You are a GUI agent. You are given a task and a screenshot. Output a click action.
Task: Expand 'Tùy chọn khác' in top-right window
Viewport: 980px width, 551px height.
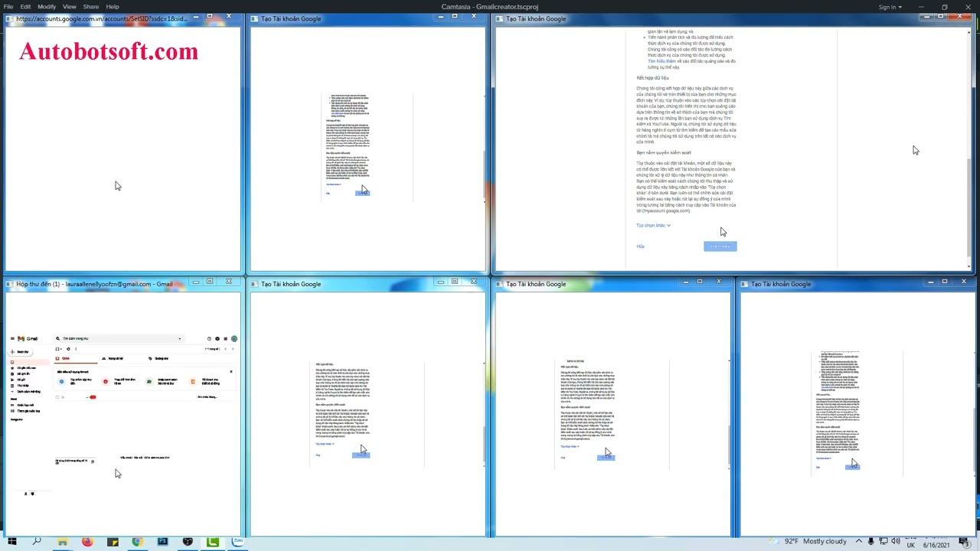[x=653, y=226]
